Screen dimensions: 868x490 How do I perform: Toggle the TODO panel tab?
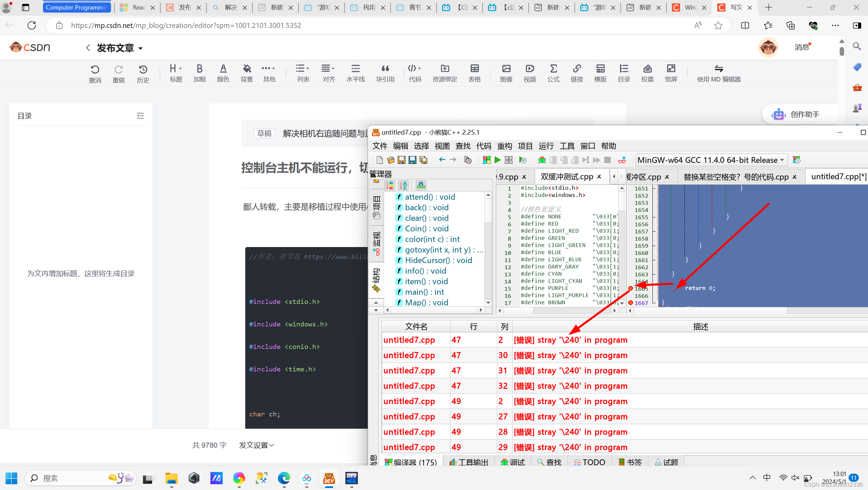(x=590, y=461)
